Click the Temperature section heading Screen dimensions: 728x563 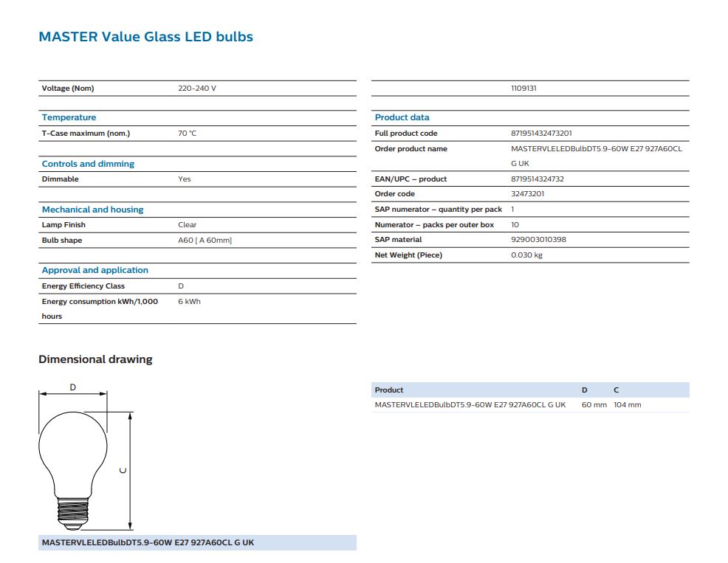(69, 117)
